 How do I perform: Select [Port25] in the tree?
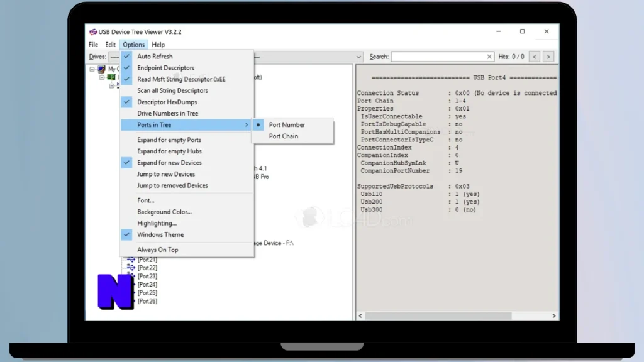147,293
